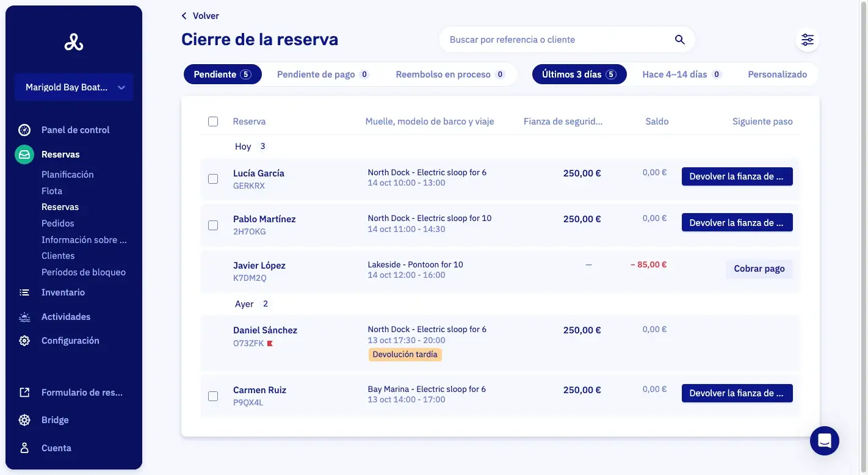Expand the Marigold Bay Boat company dropdown
This screenshot has width=868, height=475.
tap(74, 87)
